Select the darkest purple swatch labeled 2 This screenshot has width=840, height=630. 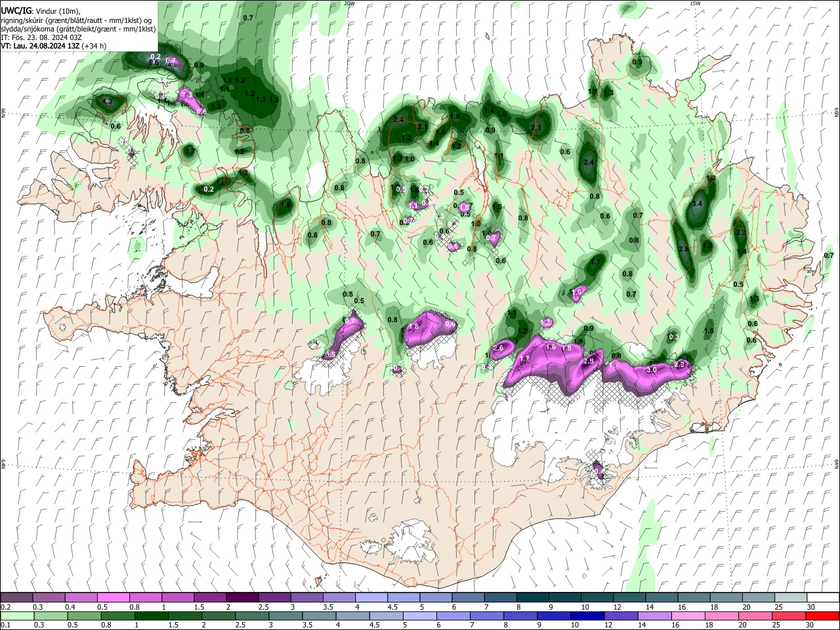click(x=242, y=597)
